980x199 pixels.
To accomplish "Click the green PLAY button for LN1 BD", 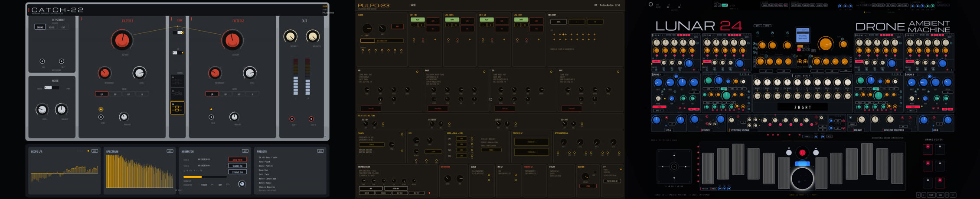I will tap(417, 20).
